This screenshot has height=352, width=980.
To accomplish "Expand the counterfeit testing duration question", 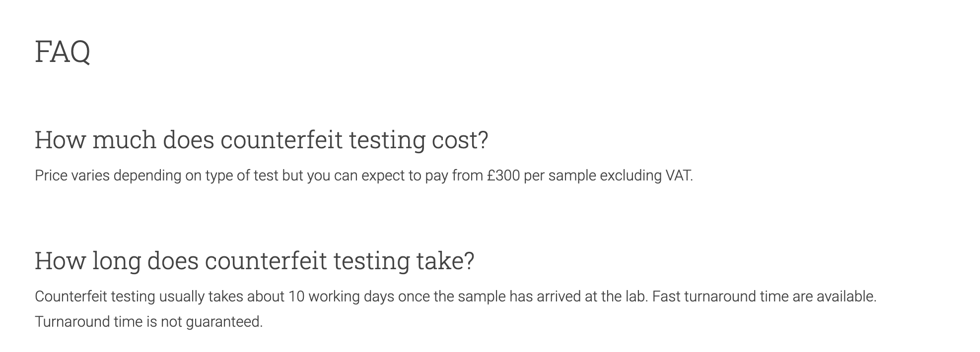I will click(x=255, y=261).
